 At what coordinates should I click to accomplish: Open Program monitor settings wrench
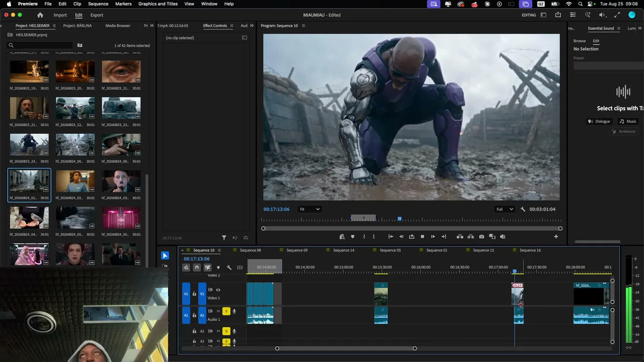coord(523,209)
